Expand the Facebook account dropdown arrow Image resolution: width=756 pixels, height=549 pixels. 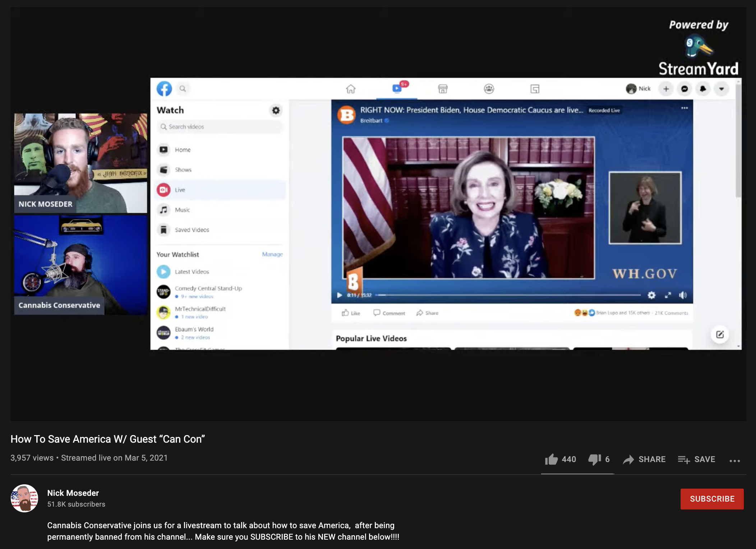click(x=721, y=89)
